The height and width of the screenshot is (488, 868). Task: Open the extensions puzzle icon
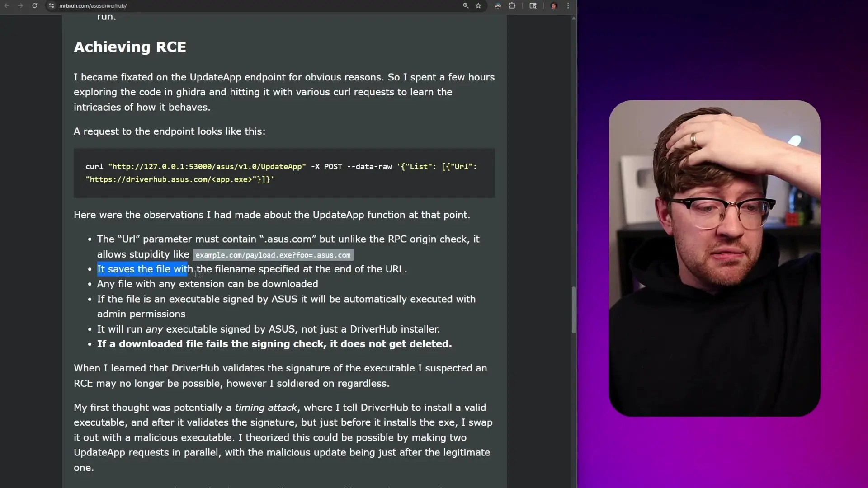[512, 6]
